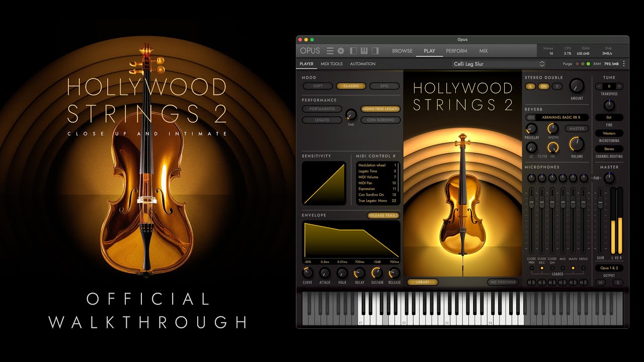Screen dimensions: 644x362
Task: Toggle CLOSE SEC microphone loaded light
Action: click(x=542, y=268)
